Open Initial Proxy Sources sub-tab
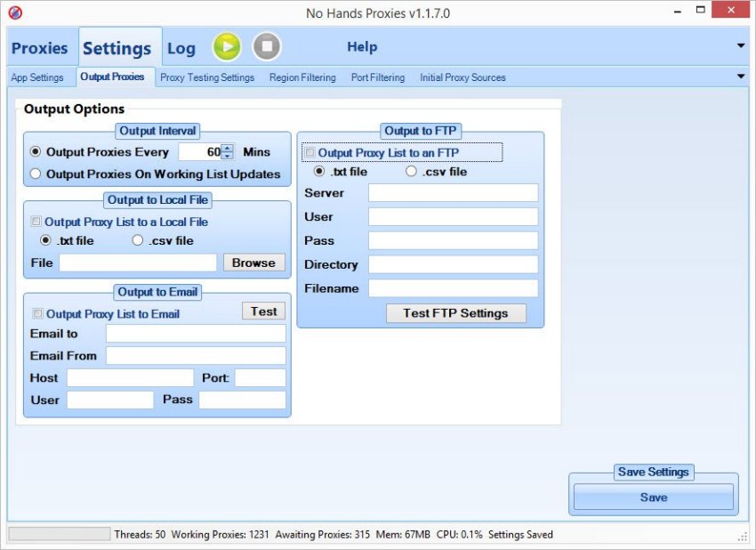The width and height of the screenshot is (756, 550). point(462,77)
